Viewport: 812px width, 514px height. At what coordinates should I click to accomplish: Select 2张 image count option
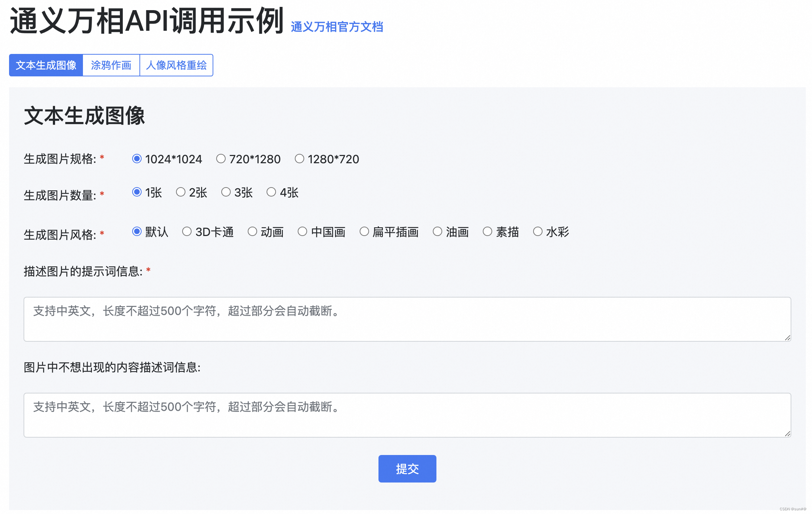(181, 192)
